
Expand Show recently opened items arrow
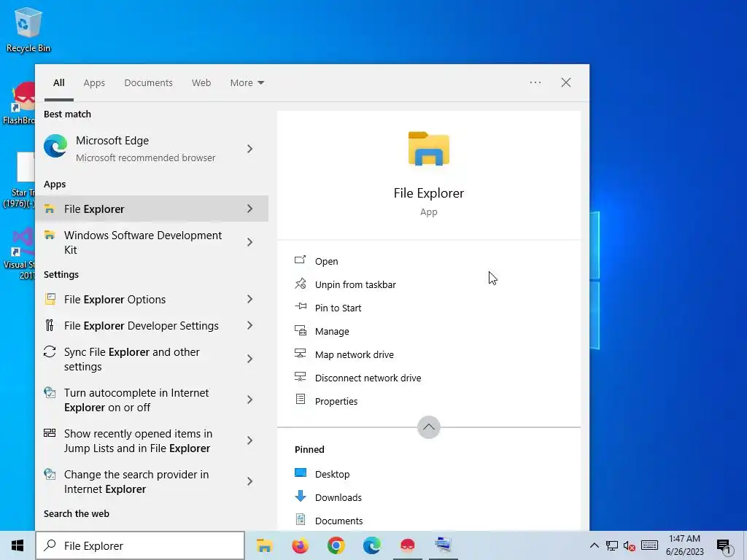(x=249, y=440)
